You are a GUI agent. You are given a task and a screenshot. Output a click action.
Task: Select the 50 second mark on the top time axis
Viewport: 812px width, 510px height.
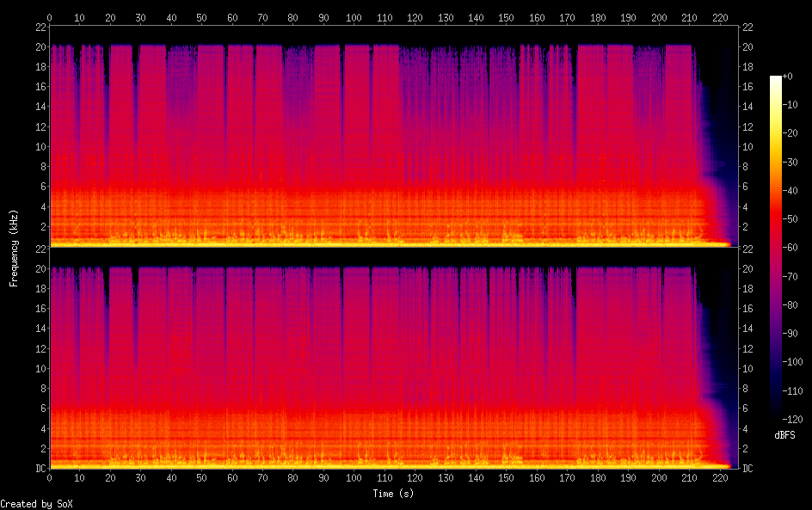coord(201,17)
